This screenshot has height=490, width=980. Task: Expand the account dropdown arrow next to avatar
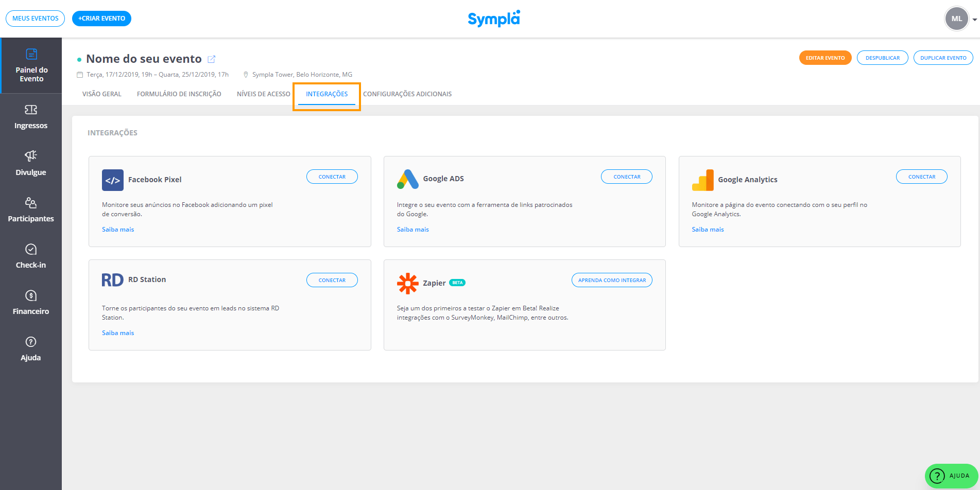[975, 20]
